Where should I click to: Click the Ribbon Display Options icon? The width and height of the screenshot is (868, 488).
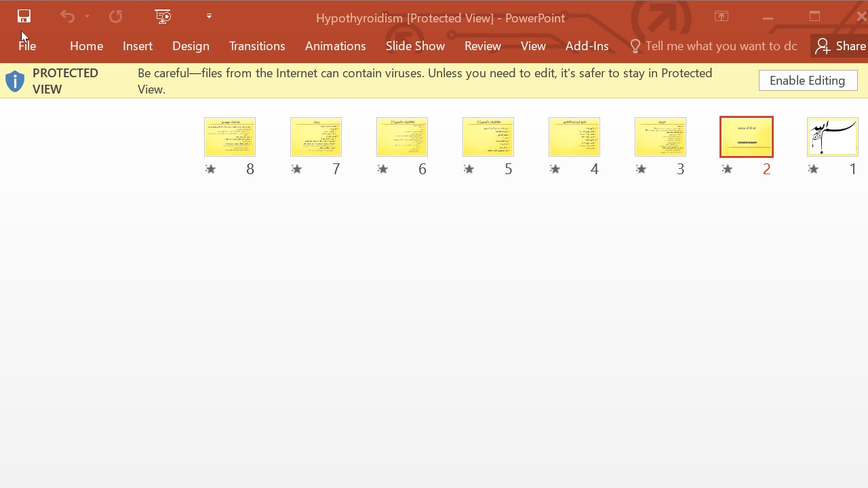pyautogui.click(x=721, y=16)
